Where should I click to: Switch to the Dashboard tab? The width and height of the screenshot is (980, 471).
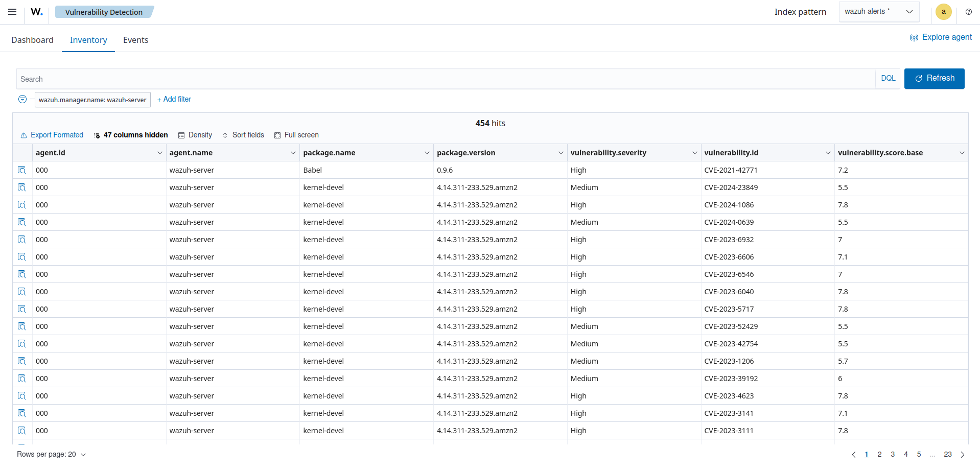(x=32, y=40)
